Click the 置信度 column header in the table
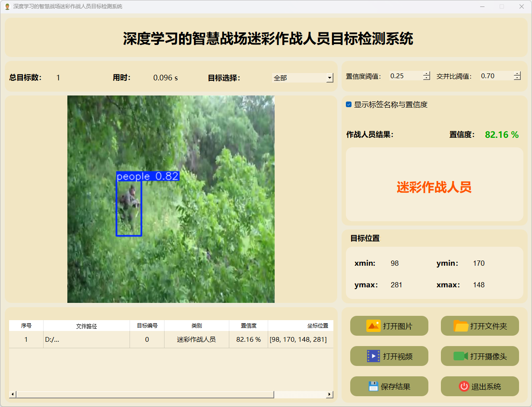The width and height of the screenshot is (532, 407). (x=248, y=326)
